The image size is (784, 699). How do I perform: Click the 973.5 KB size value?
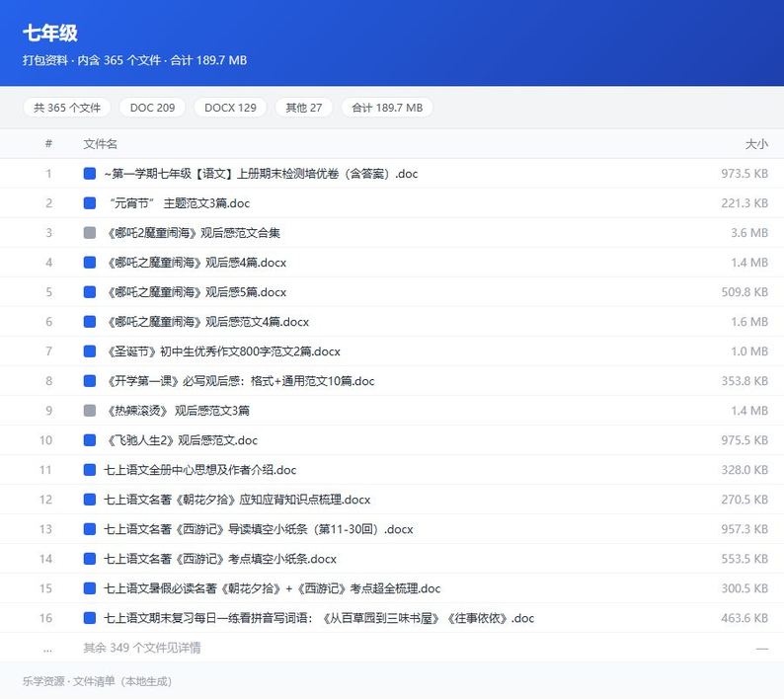(745, 174)
